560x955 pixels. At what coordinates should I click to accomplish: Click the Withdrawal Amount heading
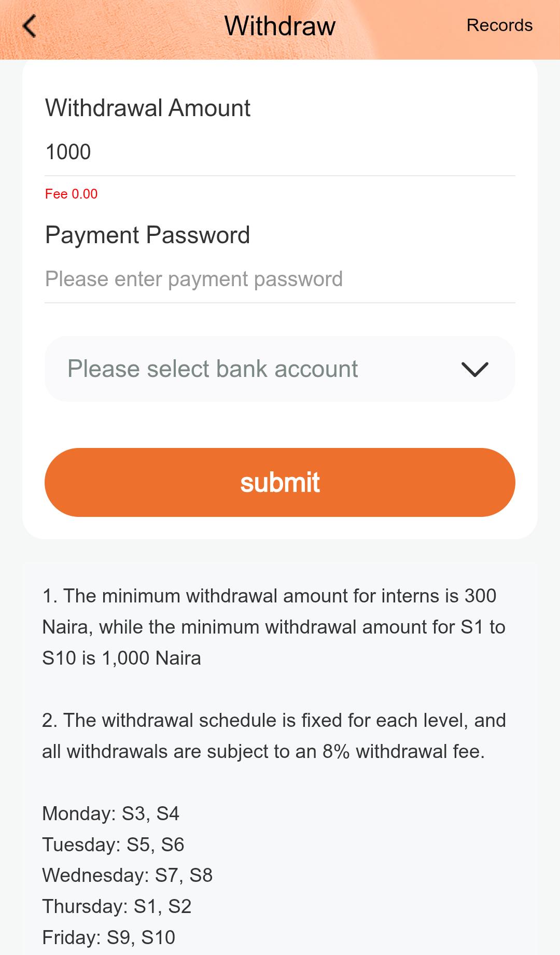(148, 108)
